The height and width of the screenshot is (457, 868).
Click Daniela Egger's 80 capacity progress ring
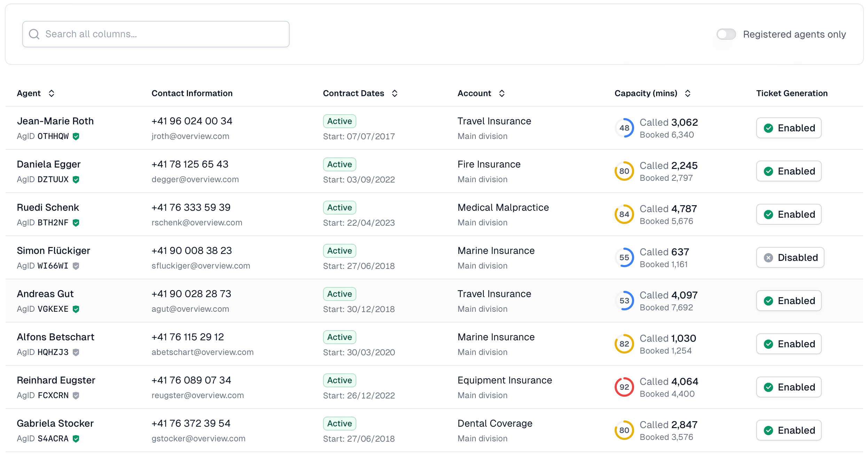click(624, 171)
